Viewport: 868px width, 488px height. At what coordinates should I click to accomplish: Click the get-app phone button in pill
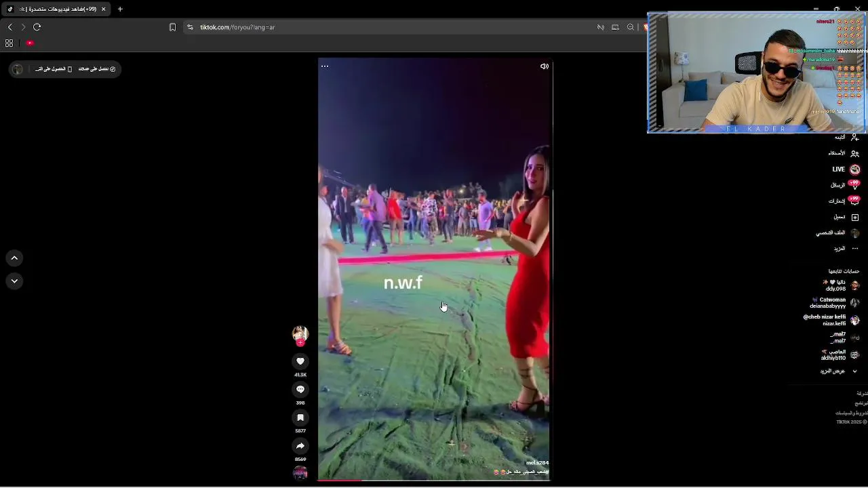pos(54,69)
